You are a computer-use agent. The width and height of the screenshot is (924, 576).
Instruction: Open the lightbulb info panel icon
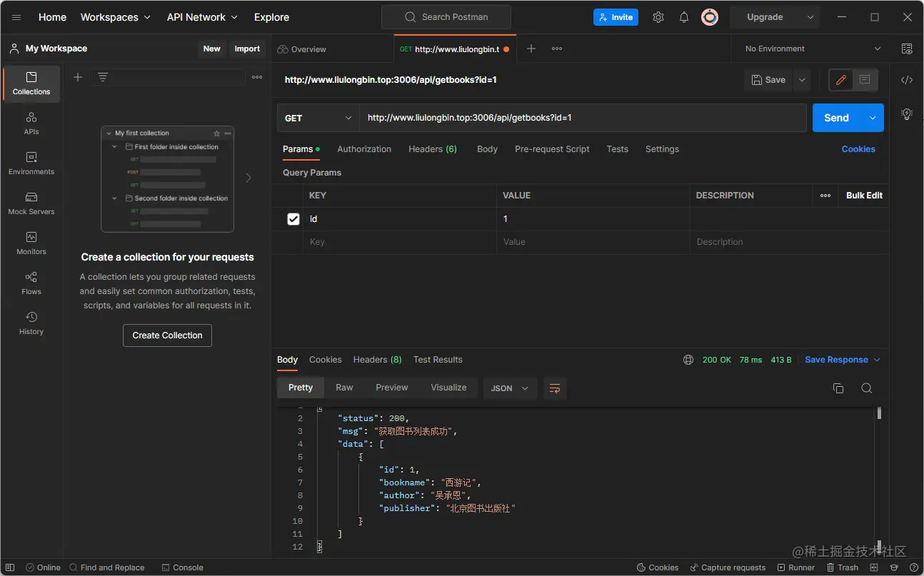[x=907, y=113]
